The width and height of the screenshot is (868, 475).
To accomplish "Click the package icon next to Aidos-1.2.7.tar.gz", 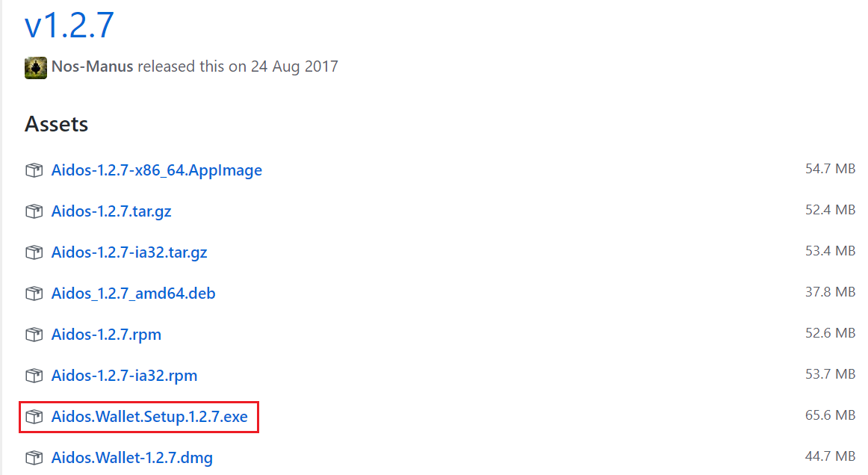I will pyautogui.click(x=34, y=211).
